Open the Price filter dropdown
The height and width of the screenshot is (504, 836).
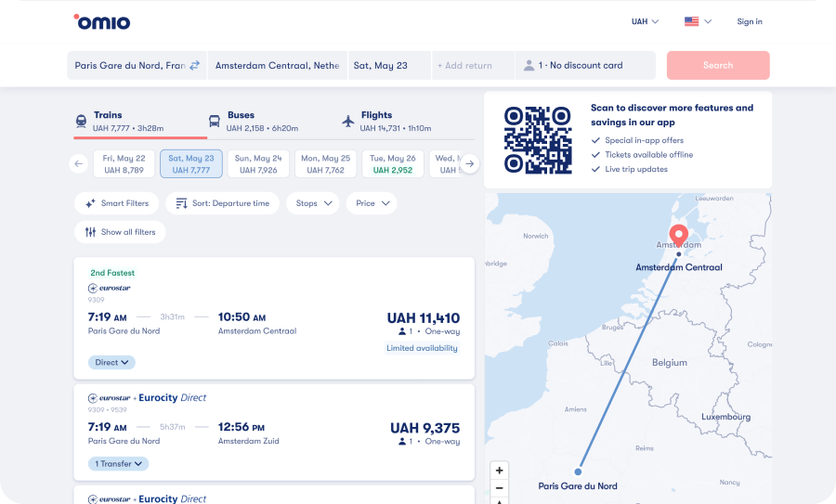(372, 203)
